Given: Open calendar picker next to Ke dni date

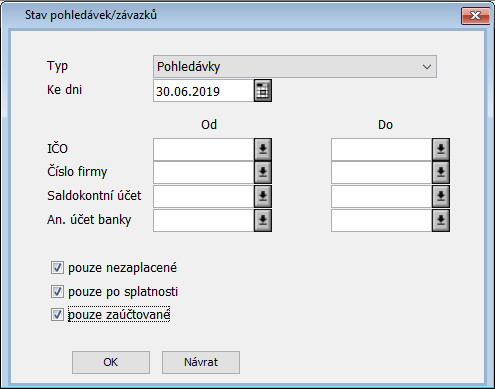Looking at the screenshot, I should 263,90.
